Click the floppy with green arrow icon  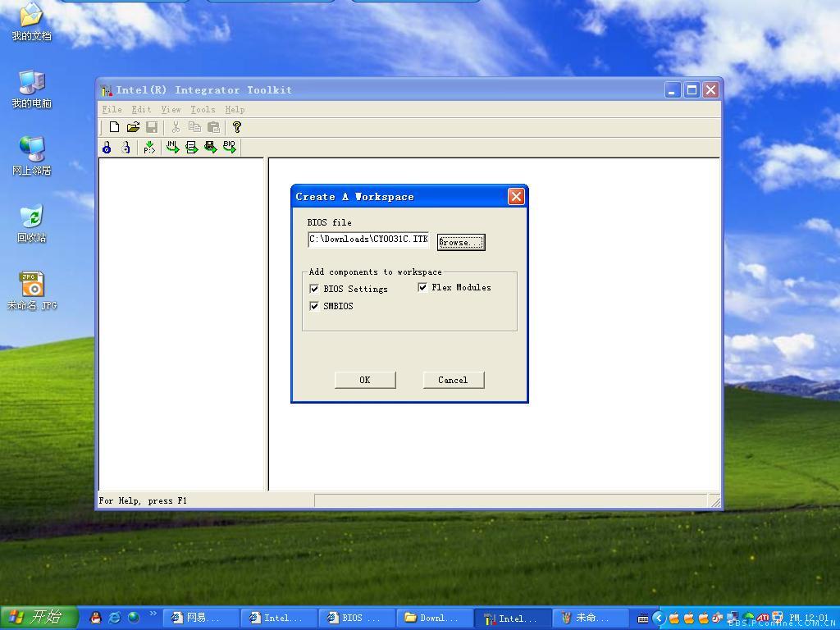(x=211, y=148)
